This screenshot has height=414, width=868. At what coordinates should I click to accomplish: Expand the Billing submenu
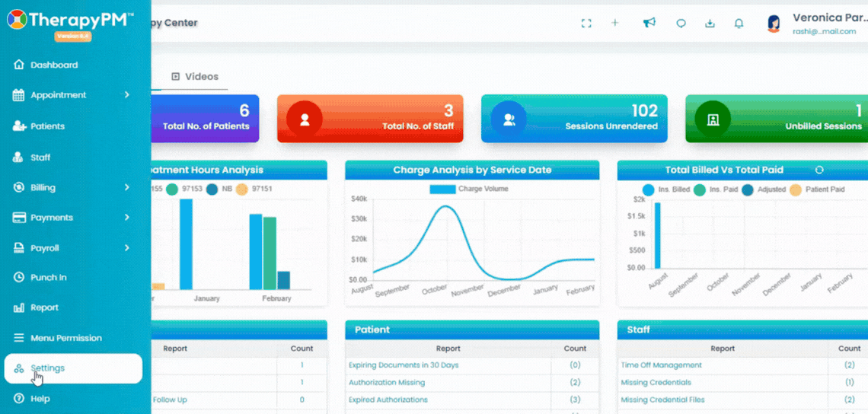72,188
